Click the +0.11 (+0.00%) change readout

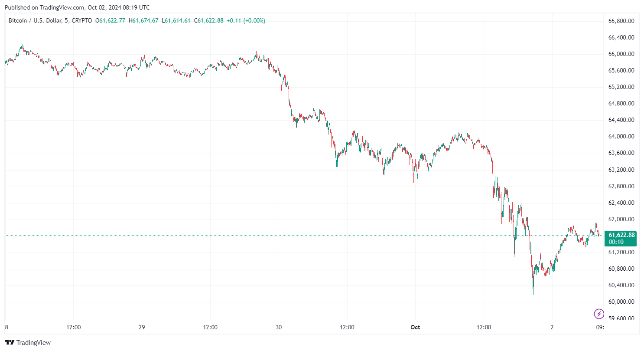coord(246,20)
